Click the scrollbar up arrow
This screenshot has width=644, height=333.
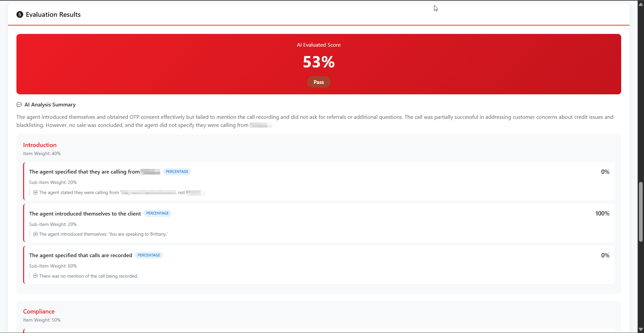click(641, 4)
